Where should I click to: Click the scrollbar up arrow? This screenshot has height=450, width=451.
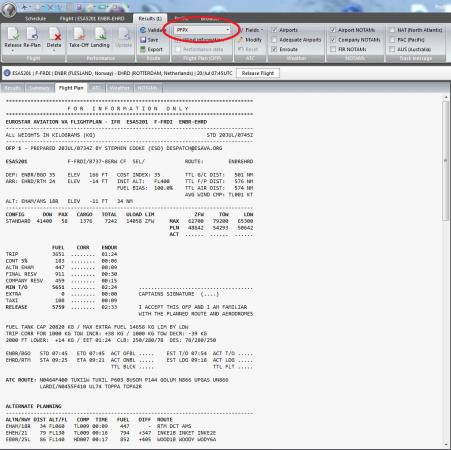pyautogui.click(x=446, y=97)
